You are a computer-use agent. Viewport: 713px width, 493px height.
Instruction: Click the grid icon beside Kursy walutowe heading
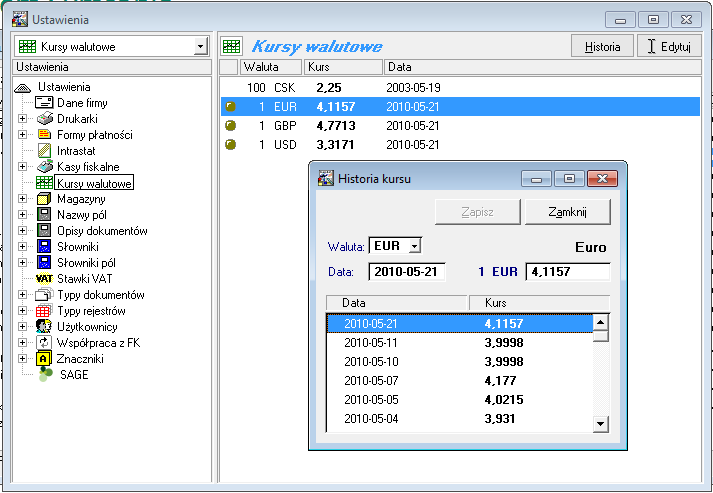coord(231,46)
